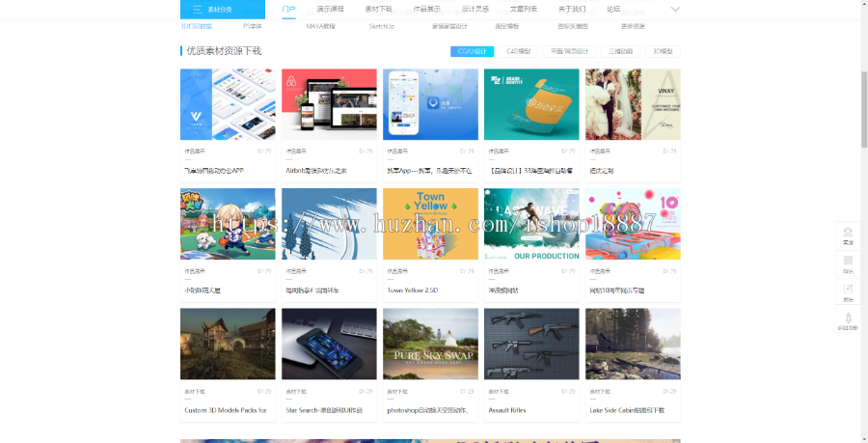
Task: Click the 3D打印教程 sub-link
Action: coord(196,26)
